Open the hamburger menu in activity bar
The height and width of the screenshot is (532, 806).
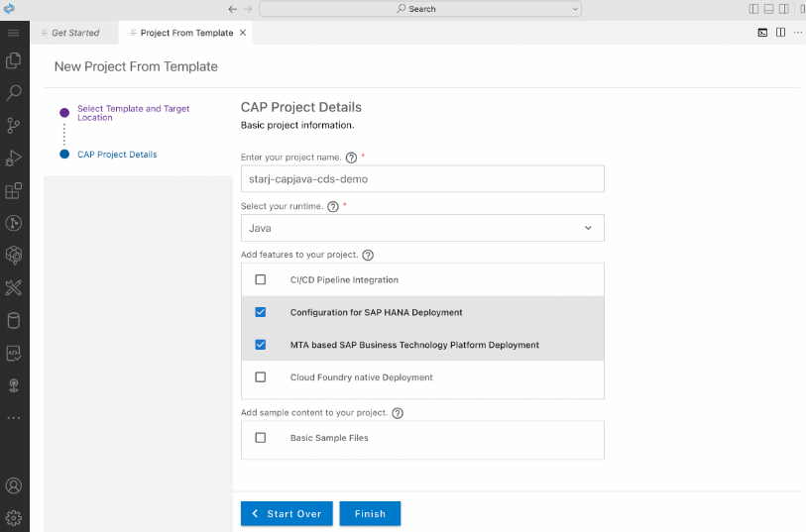(x=13, y=33)
